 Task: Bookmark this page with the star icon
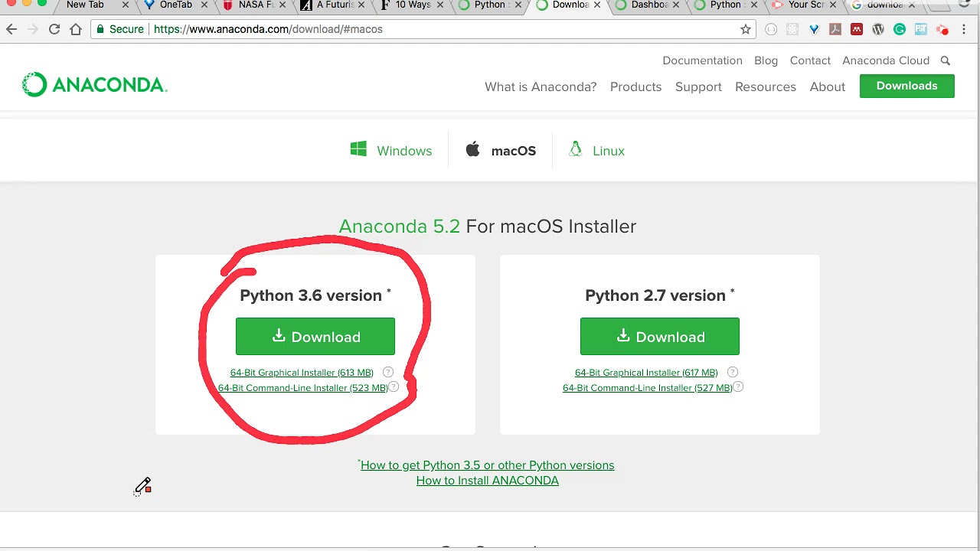click(746, 29)
